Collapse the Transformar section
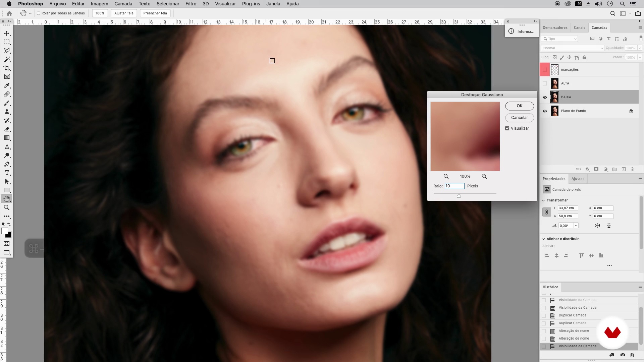This screenshot has width=644, height=362. click(x=544, y=200)
